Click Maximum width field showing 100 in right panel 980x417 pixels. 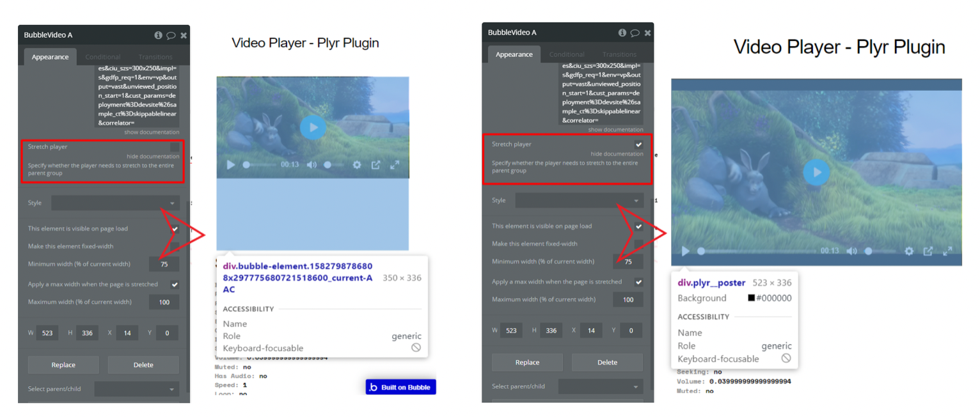pyautogui.click(x=628, y=299)
